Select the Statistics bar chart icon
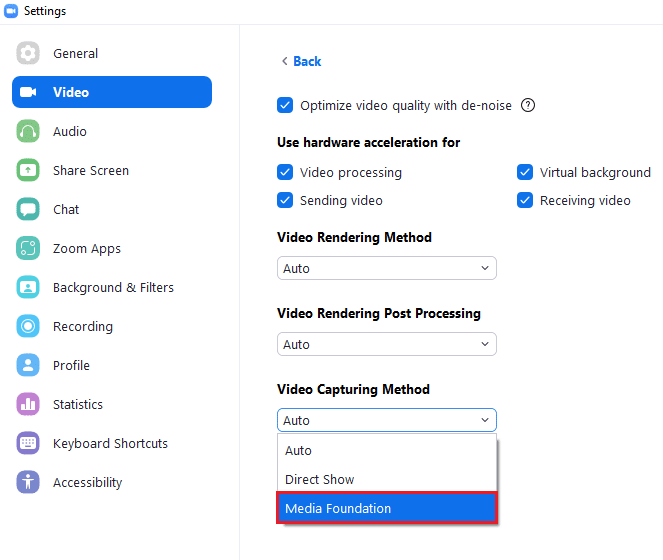The width and height of the screenshot is (663, 560). (28, 404)
